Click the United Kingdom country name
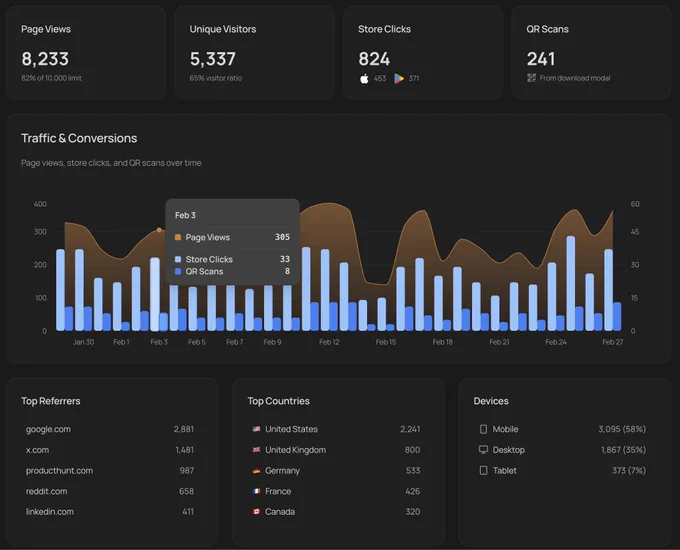Image resolution: width=680 pixels, height=550 pixels. (295, 450)
